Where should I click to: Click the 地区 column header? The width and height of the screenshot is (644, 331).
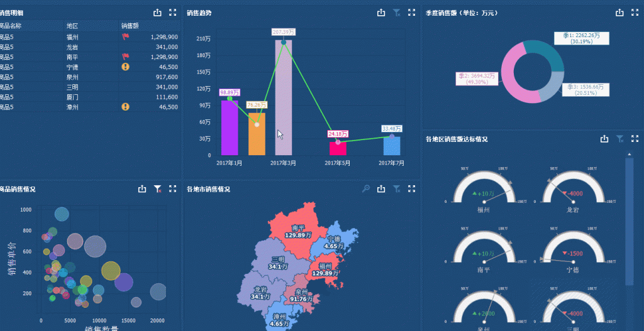72,26
